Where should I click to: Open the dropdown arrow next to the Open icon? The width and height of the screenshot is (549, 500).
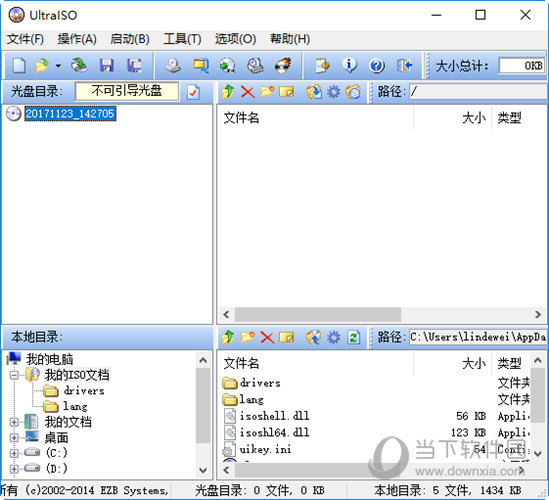[x=58, y=65]
